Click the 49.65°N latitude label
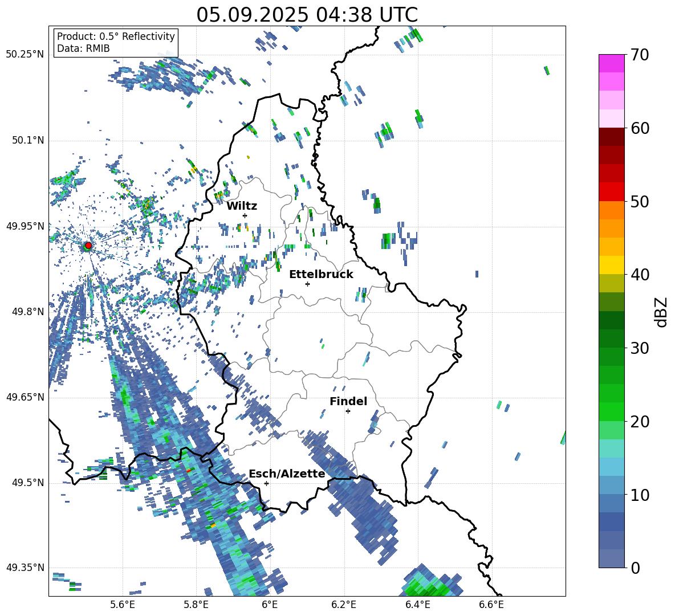675x616 pixels. 25,397
